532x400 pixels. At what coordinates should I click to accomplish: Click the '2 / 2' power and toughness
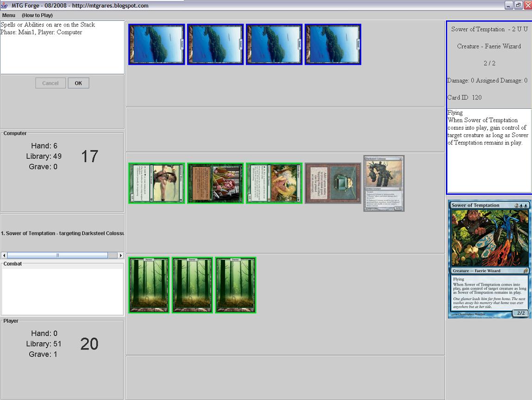coord(489,63)
